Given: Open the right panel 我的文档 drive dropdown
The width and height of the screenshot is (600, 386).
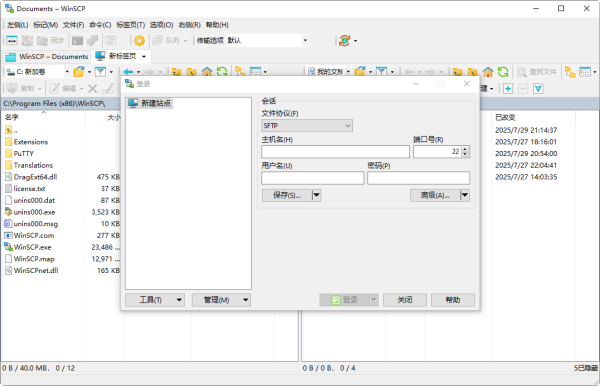Looking at the screenshot, I should 348,72.
